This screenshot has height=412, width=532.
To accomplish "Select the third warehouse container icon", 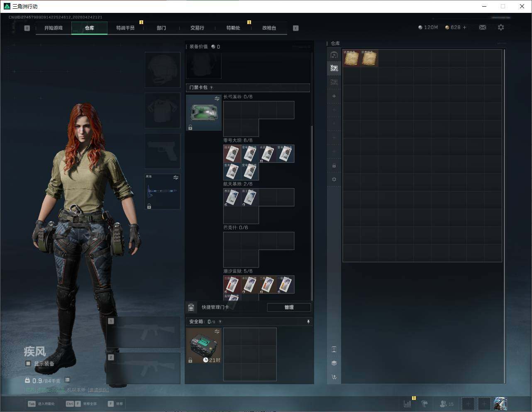I will (x=334, y=82).
